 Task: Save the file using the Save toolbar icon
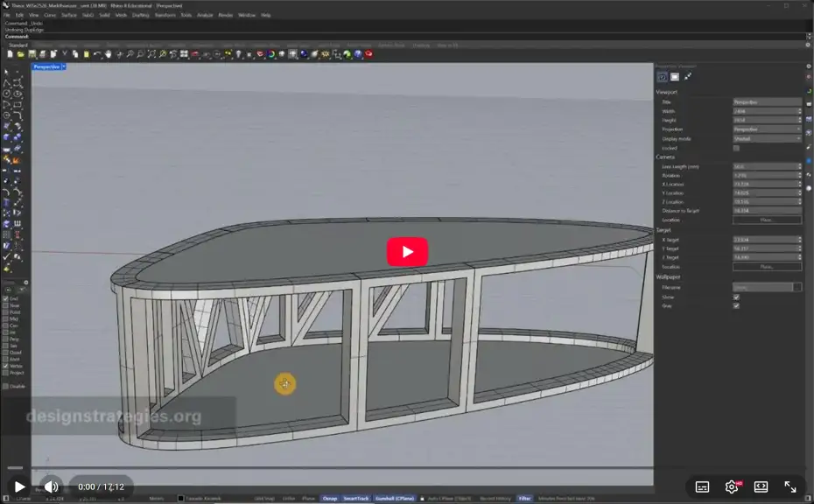(33, 54)
